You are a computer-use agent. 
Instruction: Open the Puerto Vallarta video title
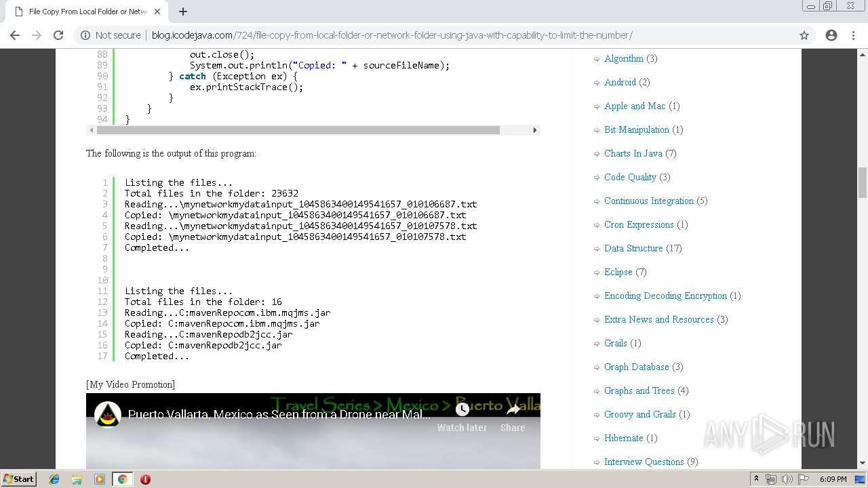279,414
